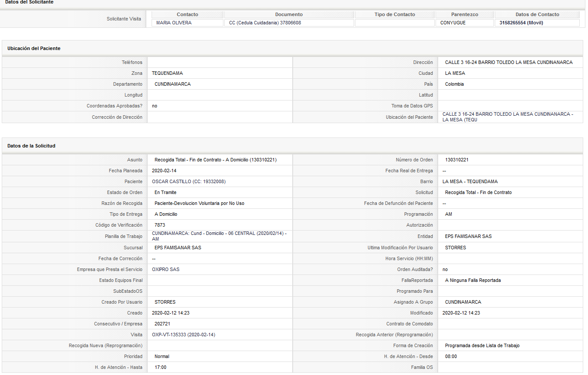Open Barrio value LA MESA - TEQUENDAMA
The width and height of the screenshot is (588, 375).
pyautogui.click(x=470, y=181)
